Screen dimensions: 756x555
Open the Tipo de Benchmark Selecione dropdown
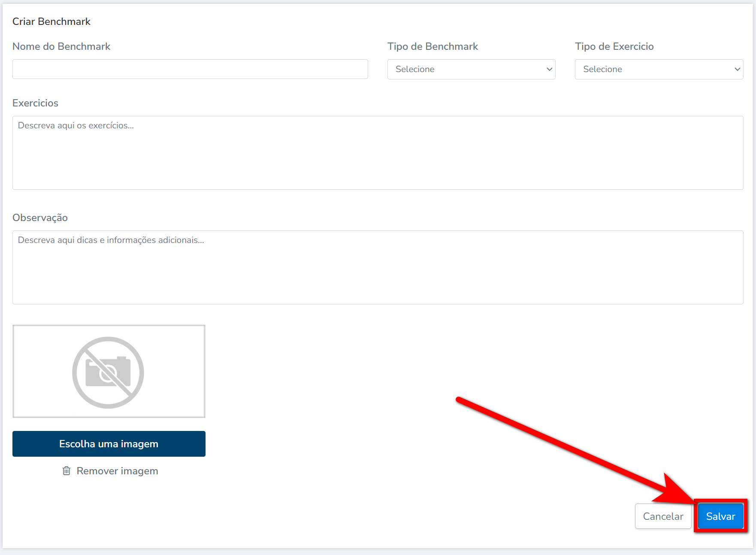[471, 69]
